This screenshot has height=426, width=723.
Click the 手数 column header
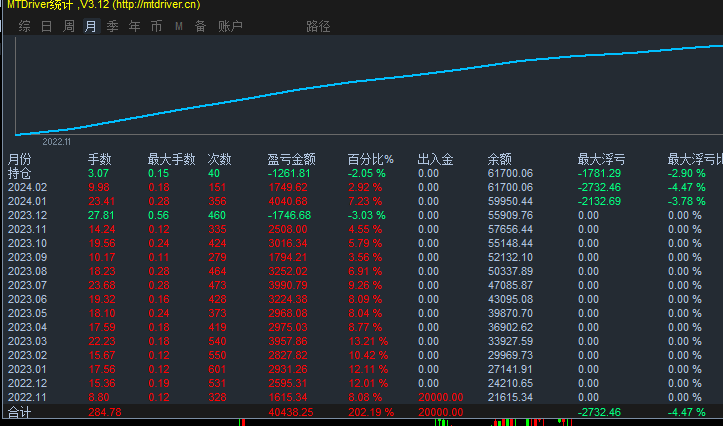point(100,160)
